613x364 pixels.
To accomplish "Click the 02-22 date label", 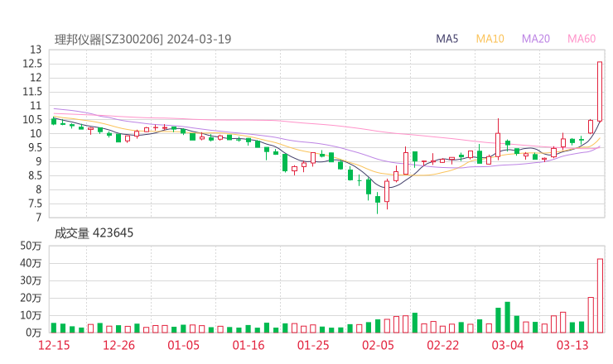I will [x=442, y=345].
